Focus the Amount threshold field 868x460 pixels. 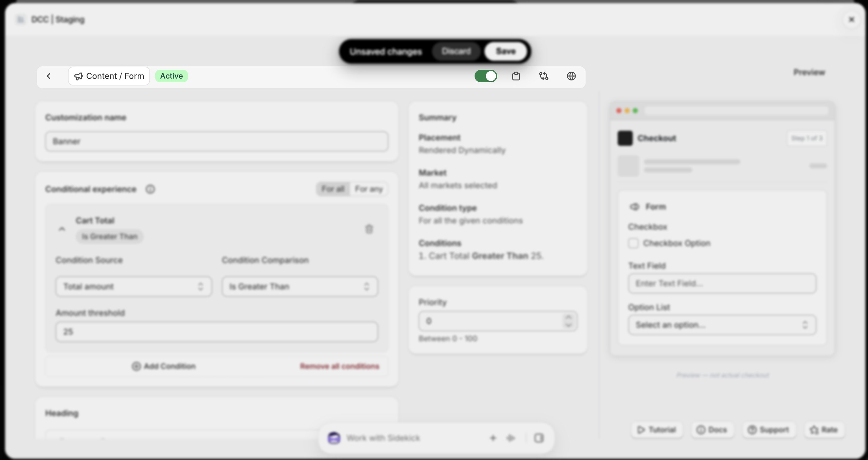click(x=217, y=332)
